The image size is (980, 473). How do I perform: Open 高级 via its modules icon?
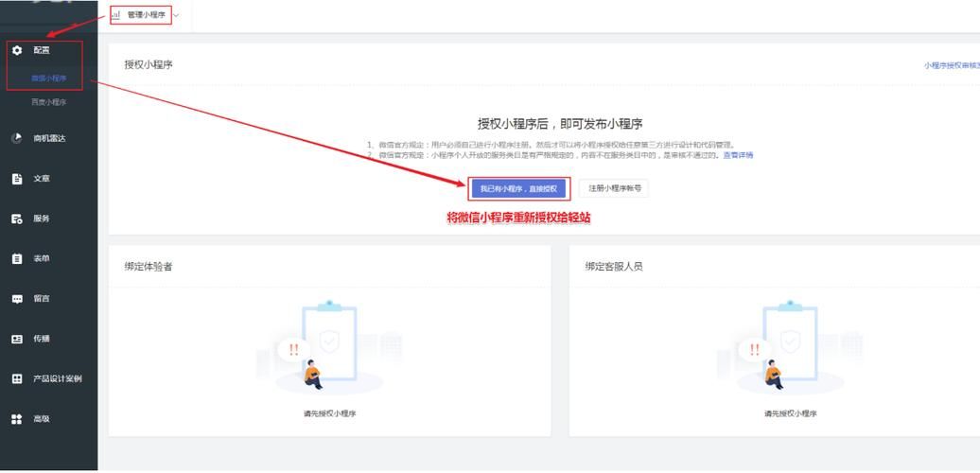17,419
